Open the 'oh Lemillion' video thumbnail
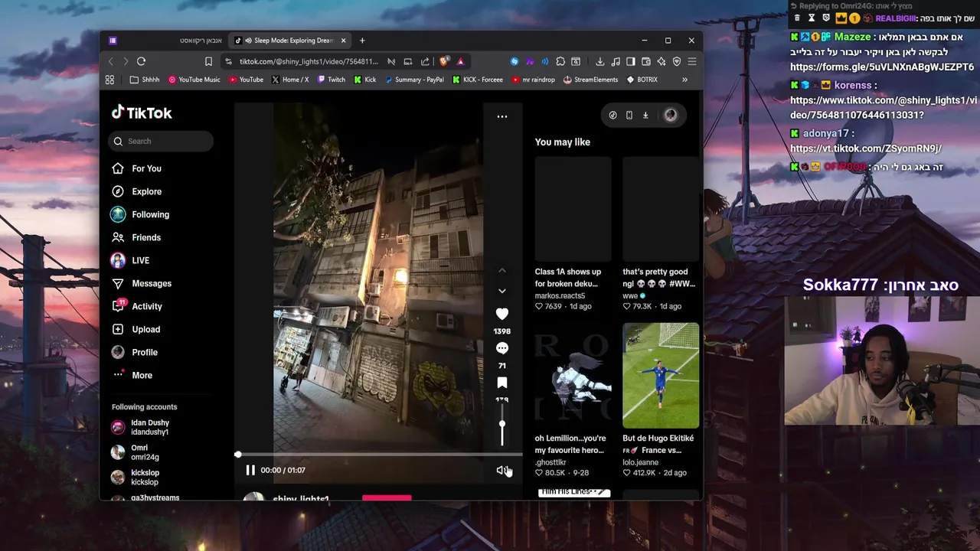980x551 pixels. [x=573, y=375]
